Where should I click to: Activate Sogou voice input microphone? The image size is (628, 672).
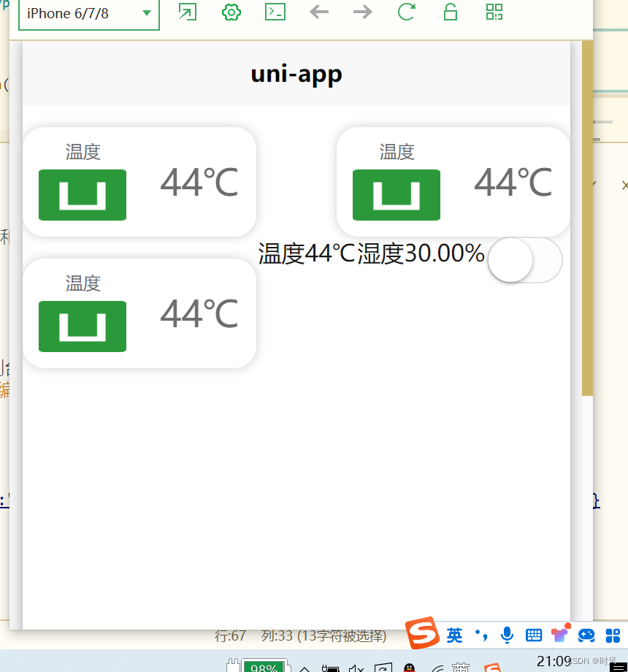(x=507, y=635)
